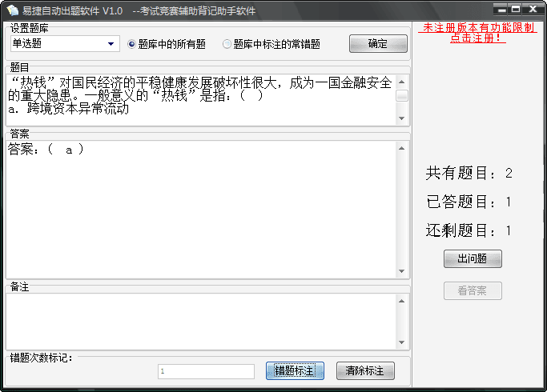
Task: Open the 未注册版本有功能限制 点击注册 link
Action: pos(478,33)
